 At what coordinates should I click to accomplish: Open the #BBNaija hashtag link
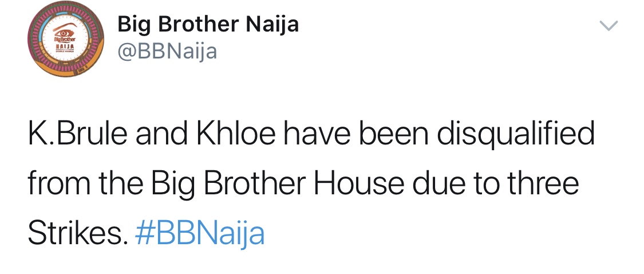200,233
